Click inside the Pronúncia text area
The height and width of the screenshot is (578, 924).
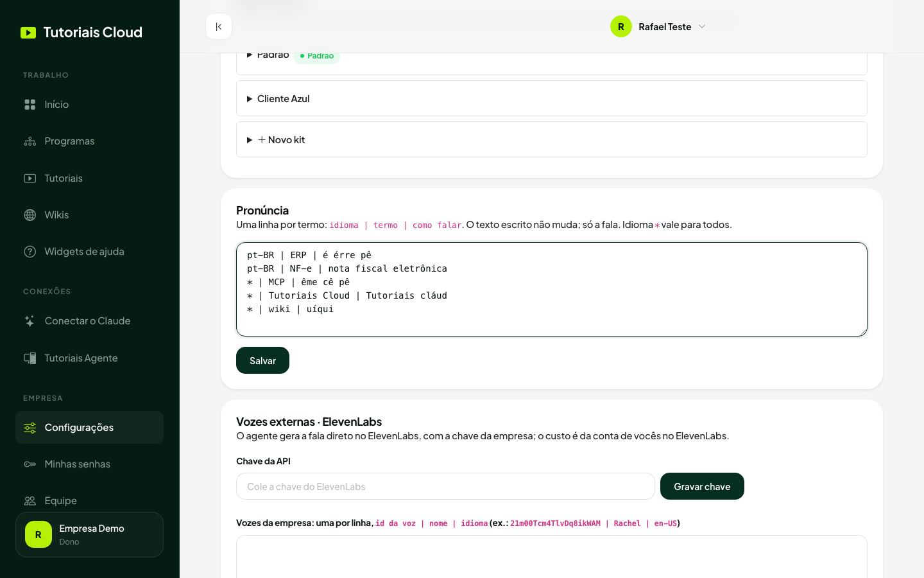552,289
